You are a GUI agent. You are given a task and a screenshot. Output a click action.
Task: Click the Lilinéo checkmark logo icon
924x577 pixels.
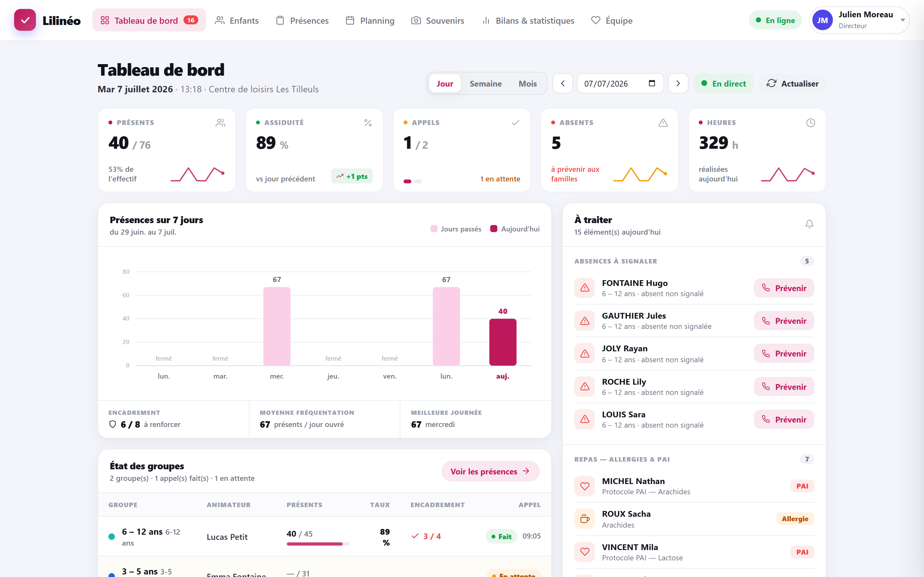(x=25, y=20)
